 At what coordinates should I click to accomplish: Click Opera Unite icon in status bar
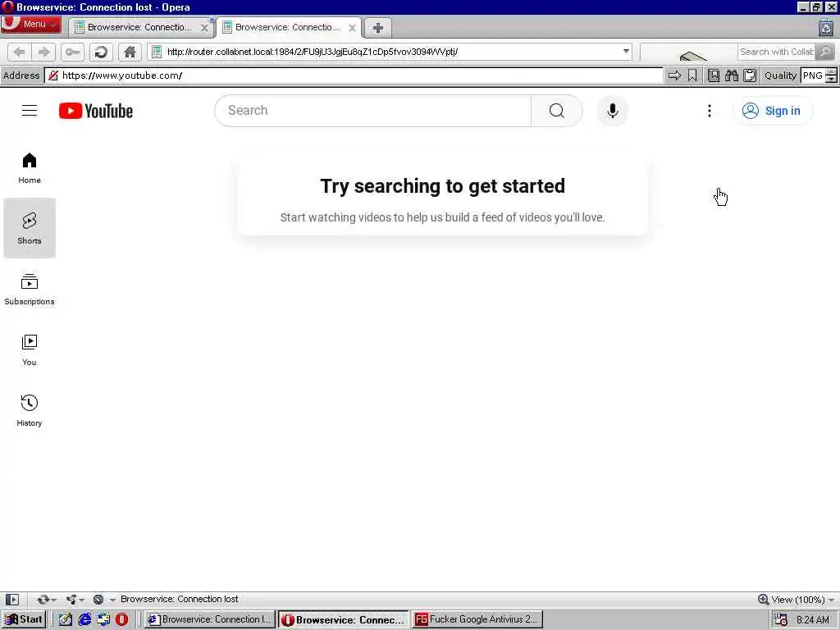[x=72, y=600]
